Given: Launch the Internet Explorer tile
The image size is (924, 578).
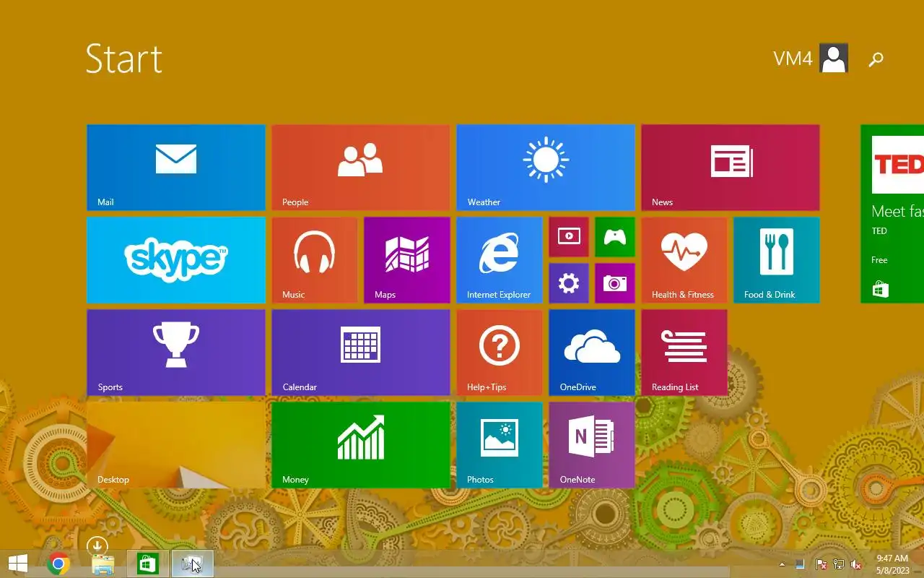Looking at the screenshot, I should [x=500, y=260].
